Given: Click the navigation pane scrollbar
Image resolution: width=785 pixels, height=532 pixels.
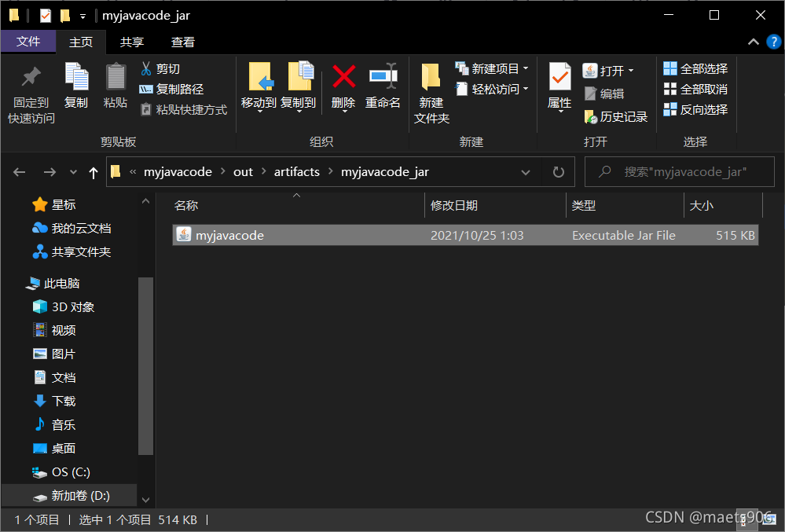Looking at the screenshot, I should 145,365.
